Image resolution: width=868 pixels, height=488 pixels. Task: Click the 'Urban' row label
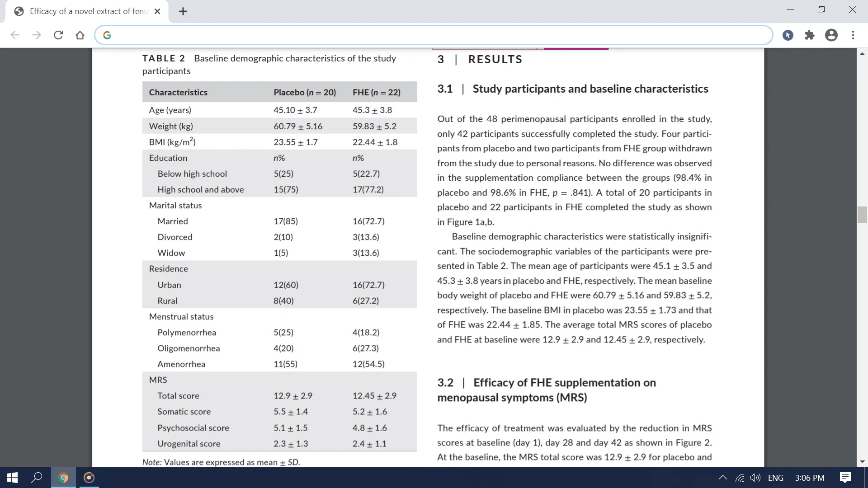169,285
